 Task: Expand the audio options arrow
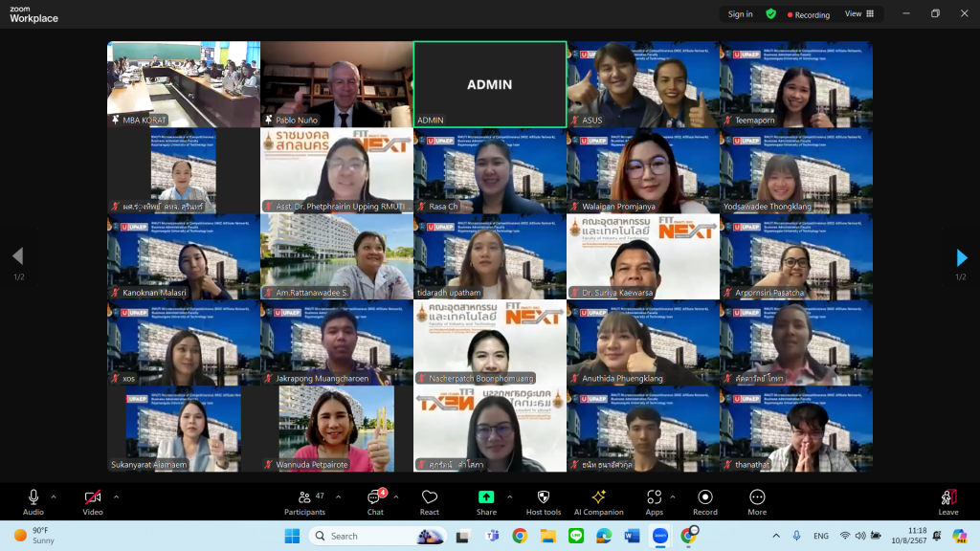pos(54,496)
